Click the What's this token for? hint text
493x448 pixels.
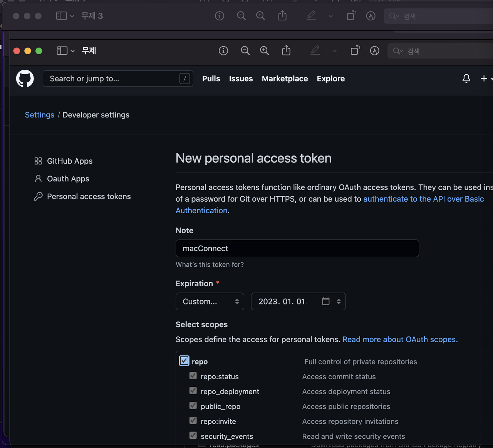click(x=210, y=264)
